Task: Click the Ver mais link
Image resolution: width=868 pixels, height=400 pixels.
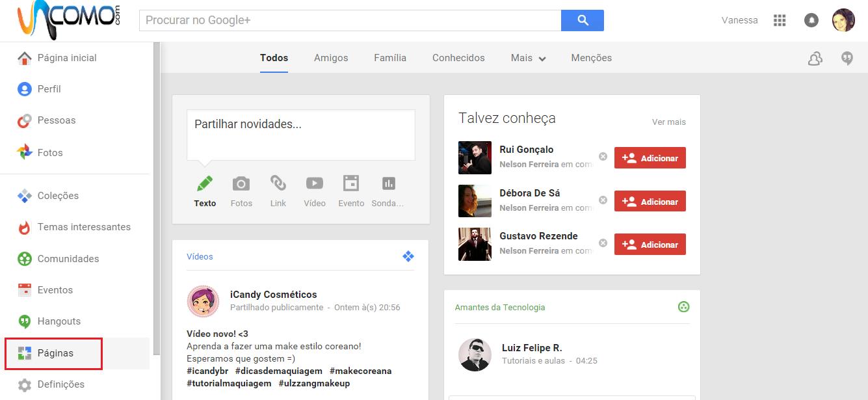Action: click(668, 122)
